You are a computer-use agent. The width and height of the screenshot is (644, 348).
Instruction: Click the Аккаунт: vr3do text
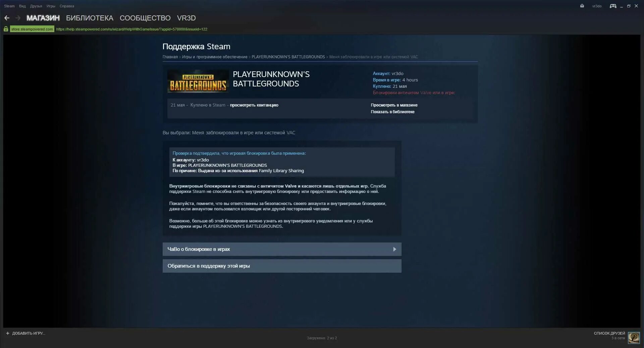point(388,74)
